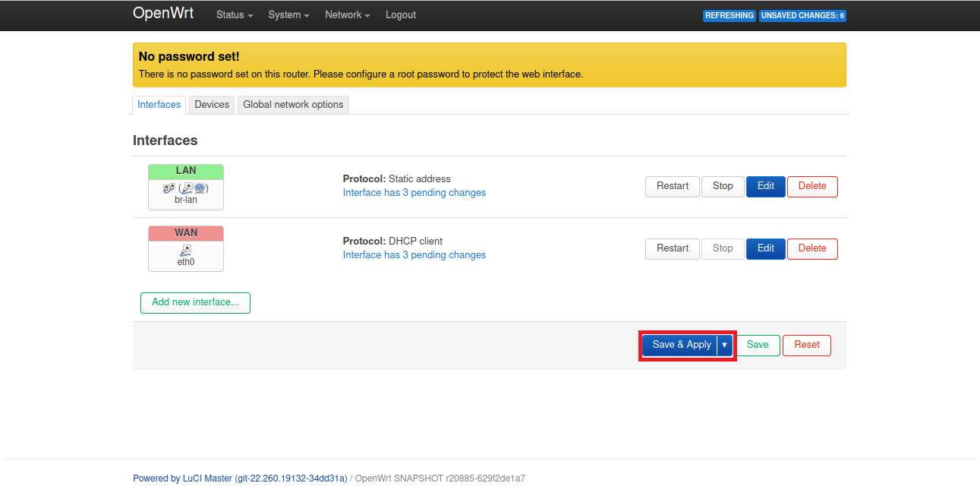Open the System menu
Viewport: 980px width, 499px height.
coord(288,15)
